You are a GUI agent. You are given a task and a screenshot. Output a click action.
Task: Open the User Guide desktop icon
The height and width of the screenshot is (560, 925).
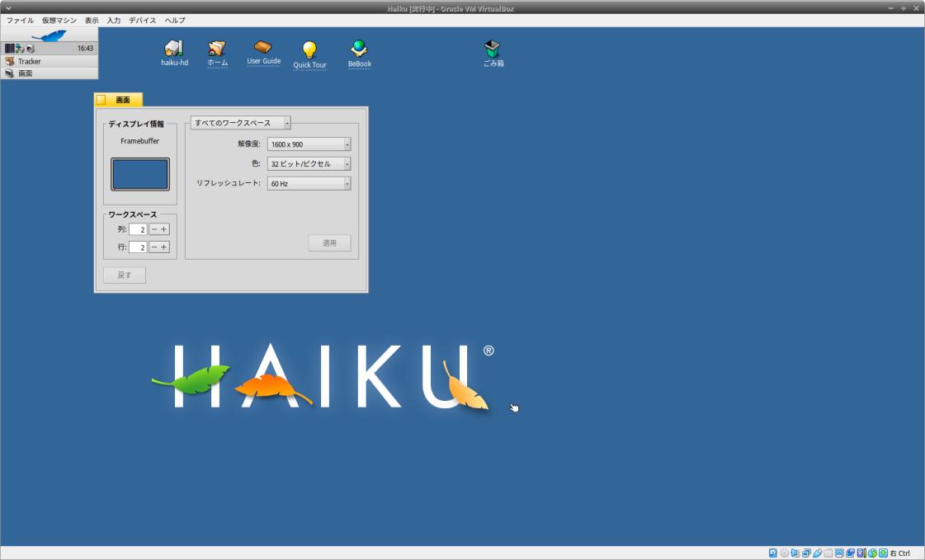point(263,47)
